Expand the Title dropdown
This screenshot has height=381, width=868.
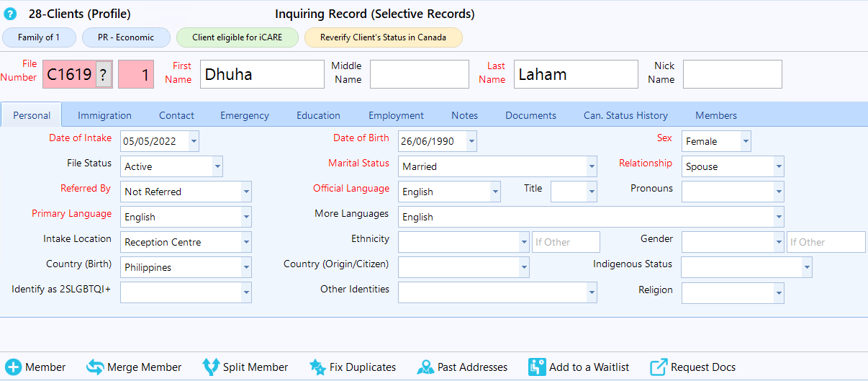[592, 192]
